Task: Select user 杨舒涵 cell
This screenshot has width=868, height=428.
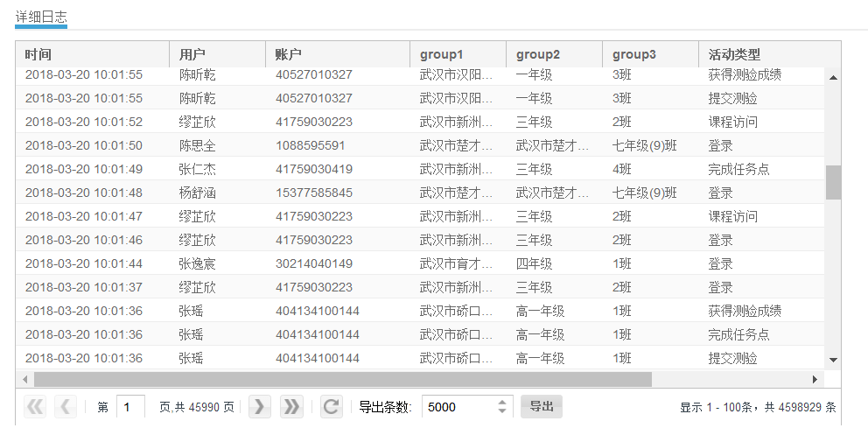Action: pyautogui.click(x=197, y=193)
